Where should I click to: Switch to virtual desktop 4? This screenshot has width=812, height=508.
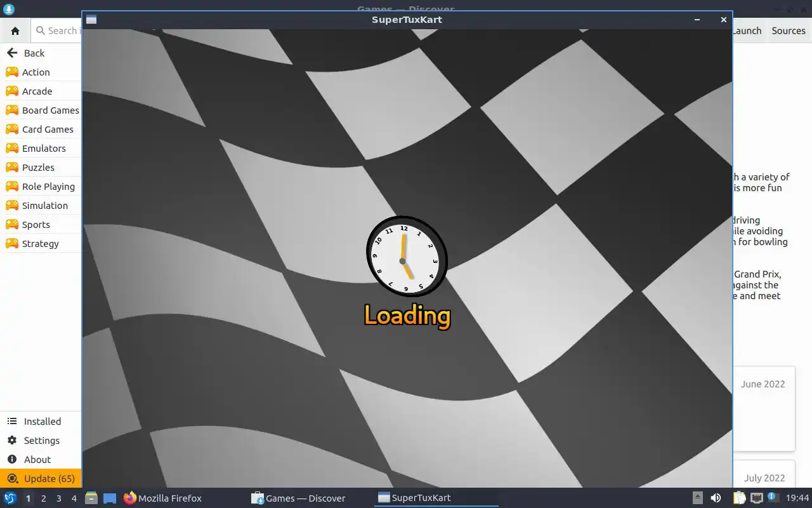click(x=74, y=498)
